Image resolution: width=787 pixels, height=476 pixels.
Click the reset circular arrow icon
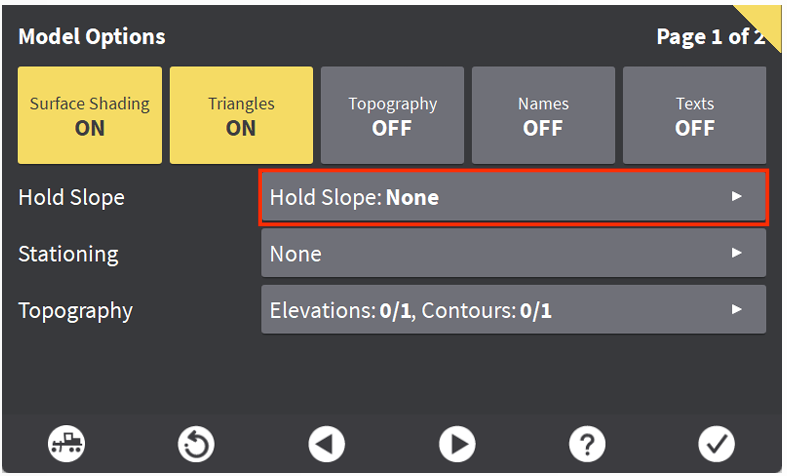tap(196, 443)
